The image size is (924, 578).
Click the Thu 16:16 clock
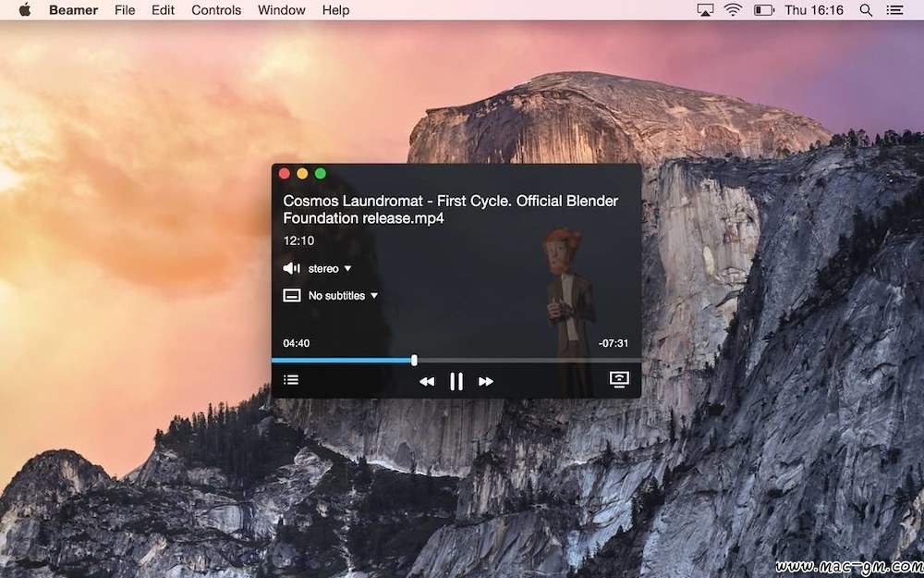(814, 10)
